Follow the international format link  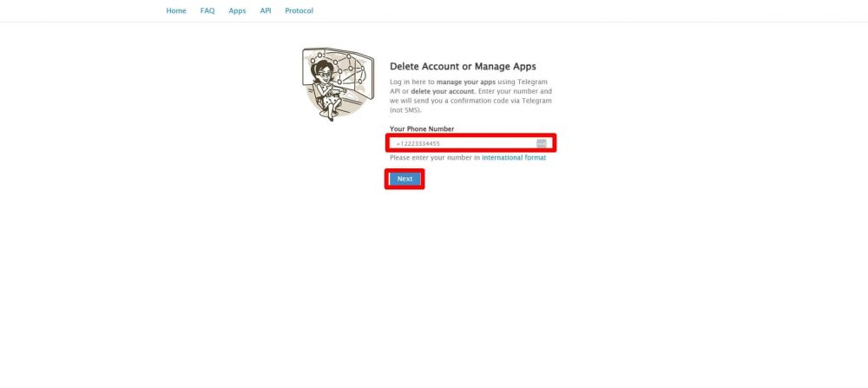coord(514,158)
